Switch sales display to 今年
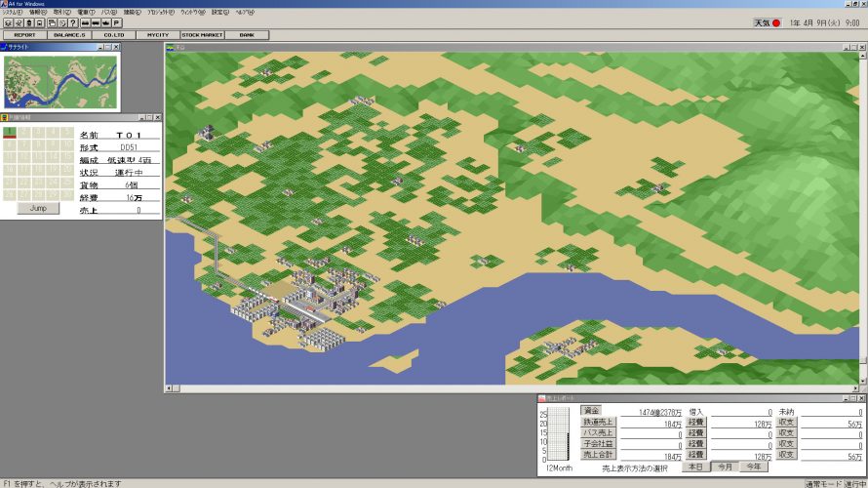Screen dimensions: 868x488 [754, 467]
